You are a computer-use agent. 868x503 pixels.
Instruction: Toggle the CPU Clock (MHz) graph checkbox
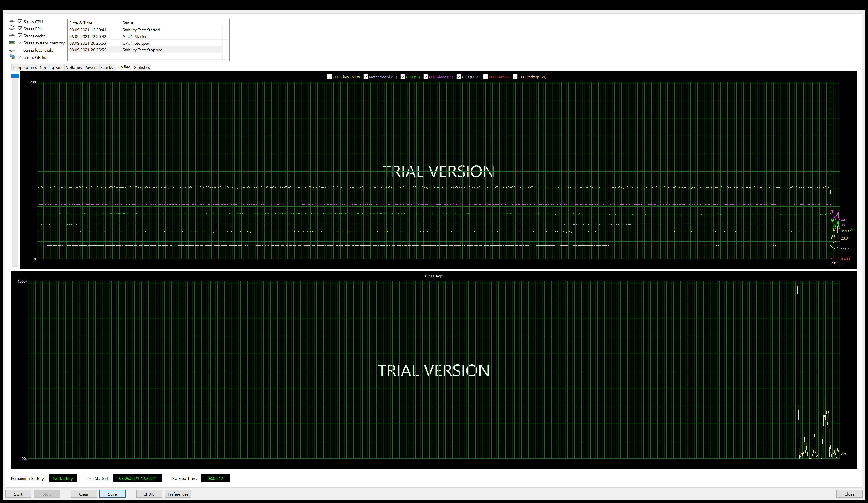point(329,77)
